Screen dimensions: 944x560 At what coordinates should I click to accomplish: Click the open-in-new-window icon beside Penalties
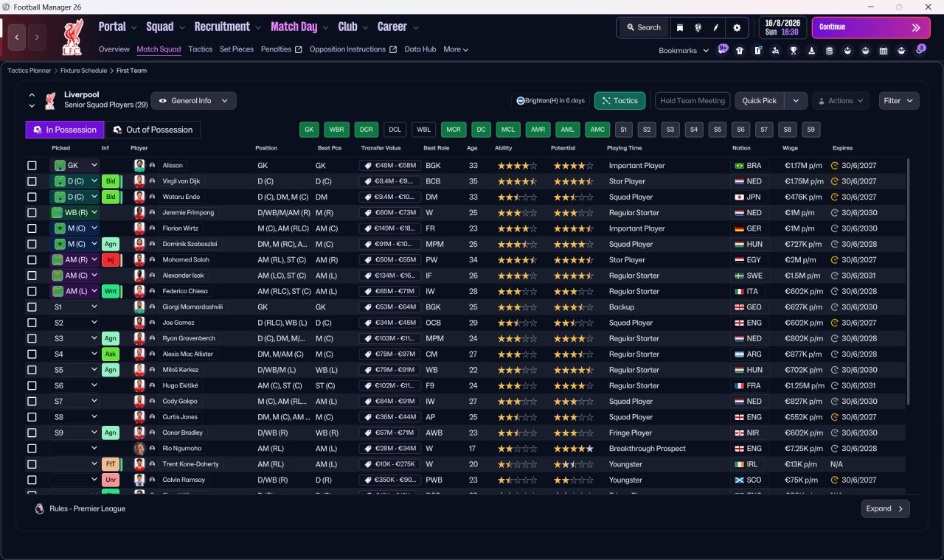(298, 50)
